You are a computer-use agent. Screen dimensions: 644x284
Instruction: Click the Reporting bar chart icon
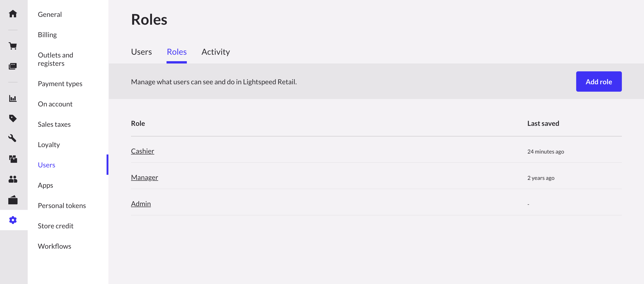click(x=13, y=99)
